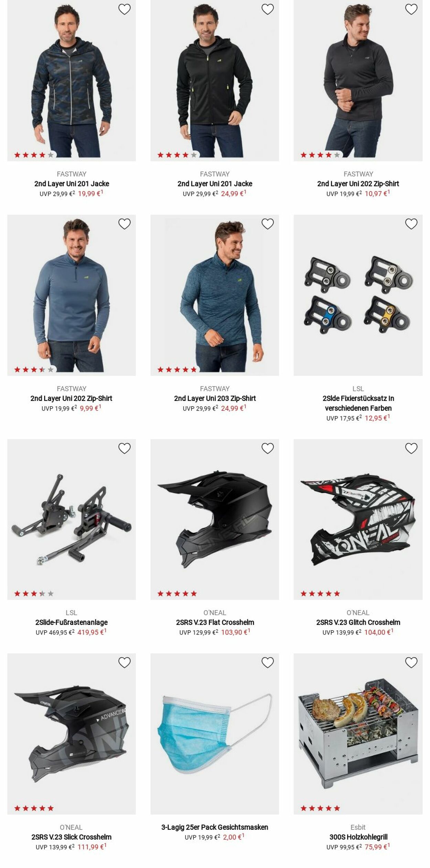430x868 pixels.
Task: Toggle wishlist on 2SRS V.23 Glitch Crosshelm
Action: click(x=411, y=448)
